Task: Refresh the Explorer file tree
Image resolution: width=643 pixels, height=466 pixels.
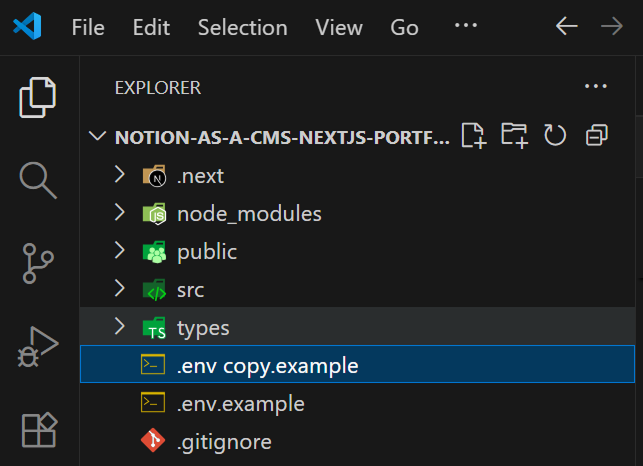Action: point(555,136)
